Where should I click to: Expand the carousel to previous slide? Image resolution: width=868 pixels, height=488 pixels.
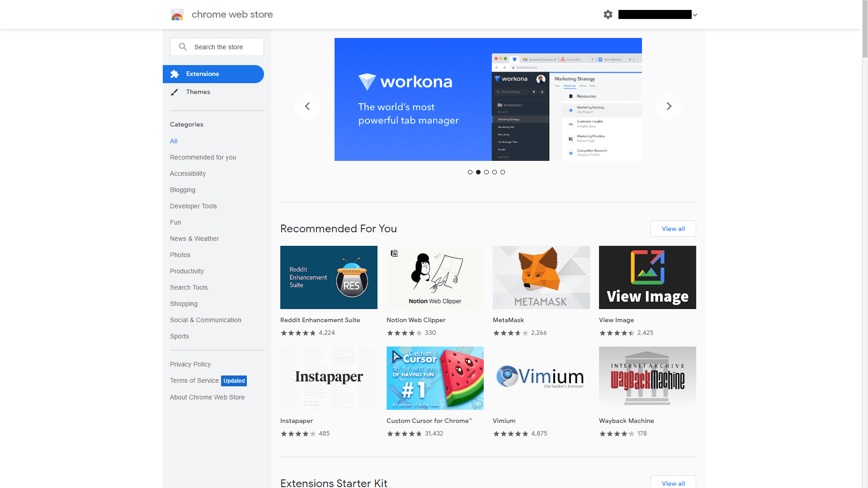coord(307,106)
